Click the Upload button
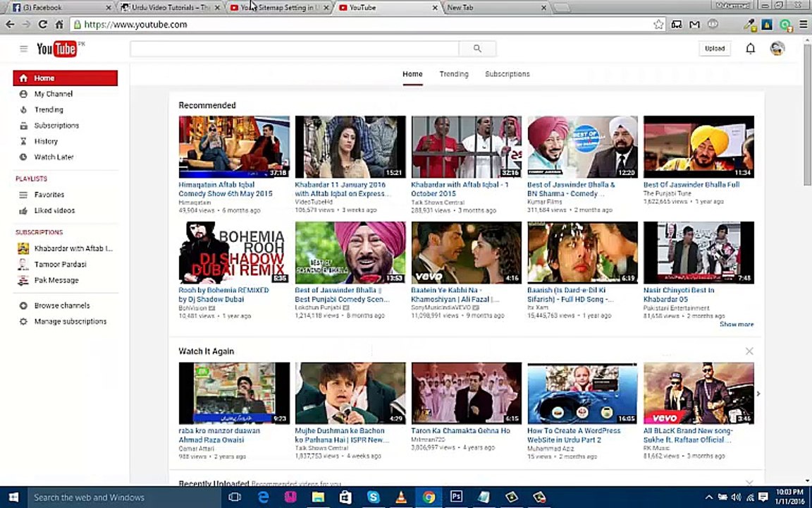 (x=715, y=48)
